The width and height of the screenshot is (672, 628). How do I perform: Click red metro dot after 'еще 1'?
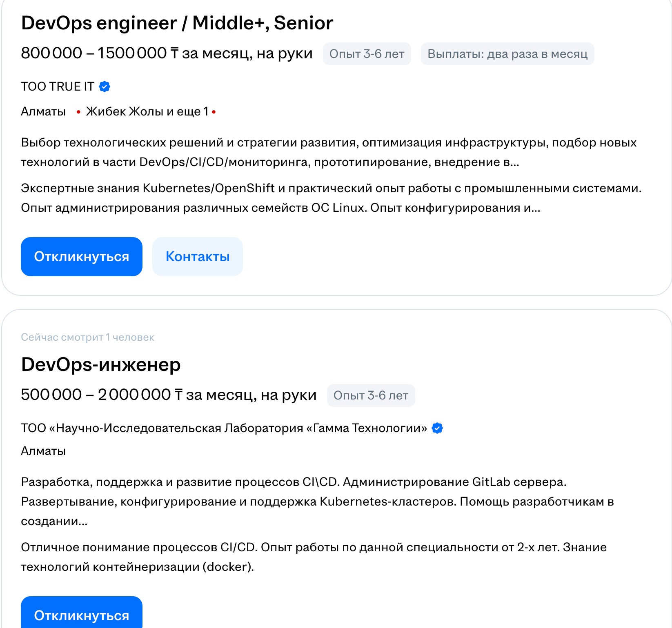(214, 111)
